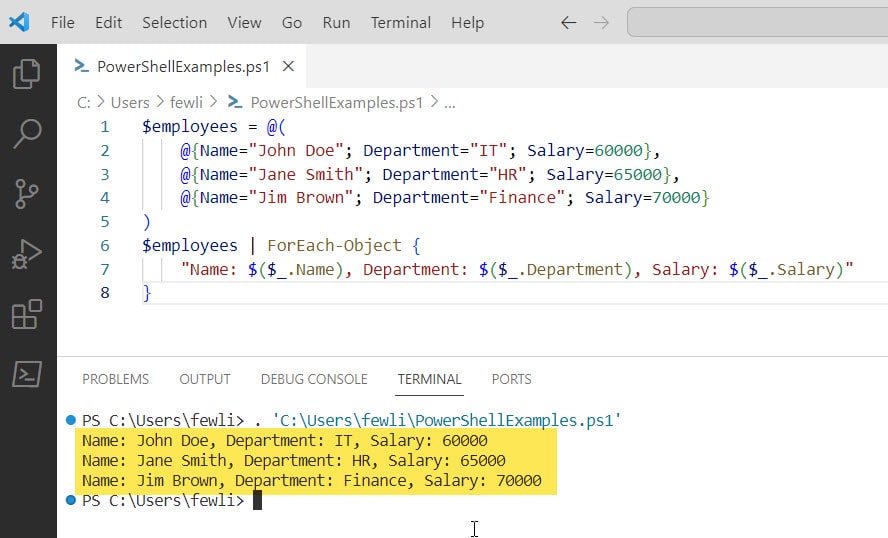
Task: Click the PowerShell file icon in the tab
Action: point(82,66)
